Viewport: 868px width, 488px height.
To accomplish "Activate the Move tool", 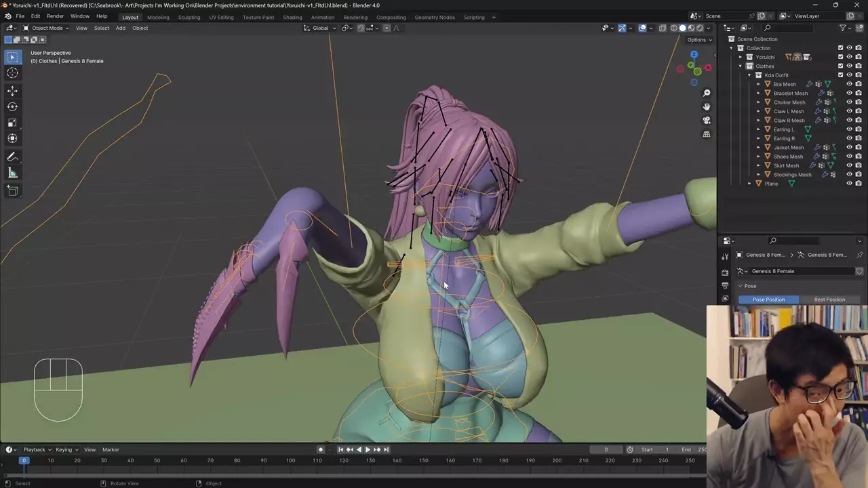I will tap(12, 90).
